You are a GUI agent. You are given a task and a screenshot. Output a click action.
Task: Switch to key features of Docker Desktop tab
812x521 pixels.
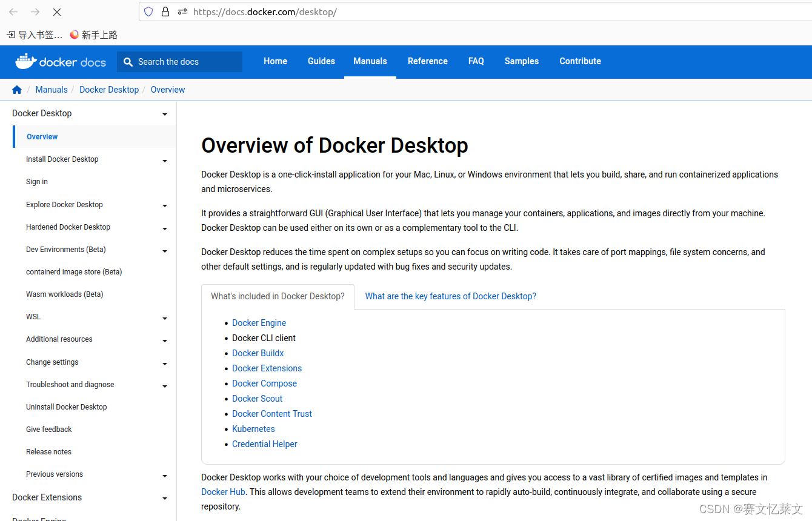(x=450, y=296)
